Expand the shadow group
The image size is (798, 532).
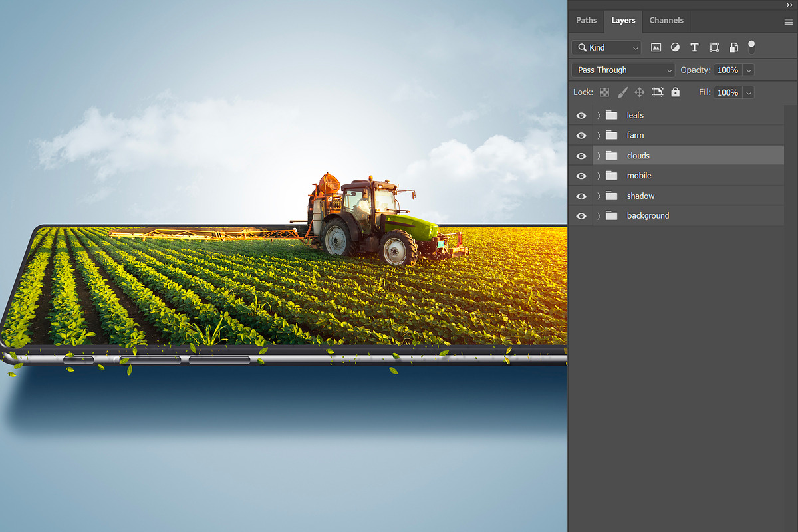point(598,196)
